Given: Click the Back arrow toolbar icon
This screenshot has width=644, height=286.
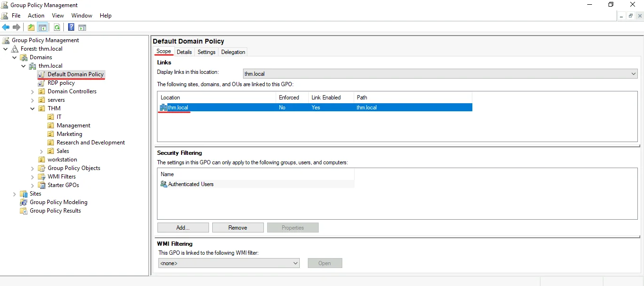Looking at the screenshot, I should coord(6,27).
